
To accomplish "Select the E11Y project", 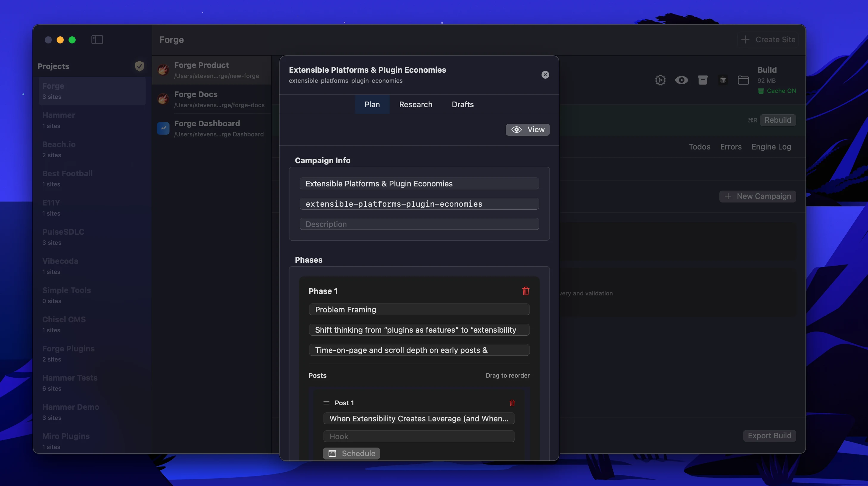I will point(92,208).
